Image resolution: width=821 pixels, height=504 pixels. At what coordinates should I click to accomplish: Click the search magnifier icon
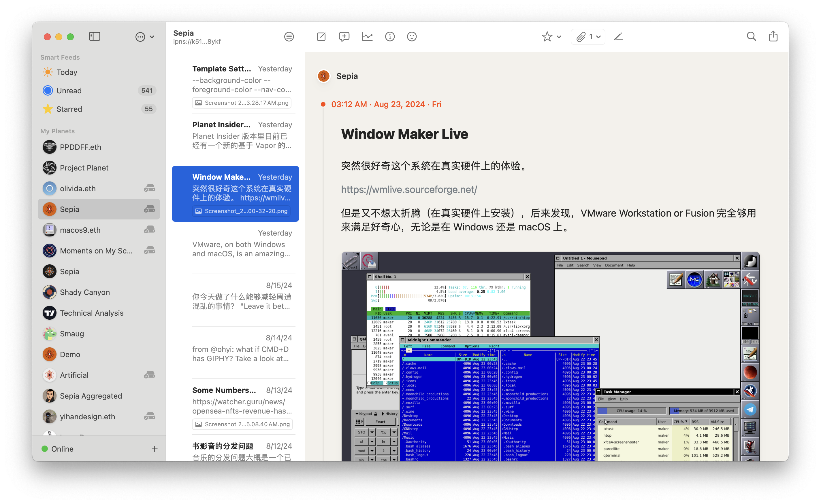751,36
